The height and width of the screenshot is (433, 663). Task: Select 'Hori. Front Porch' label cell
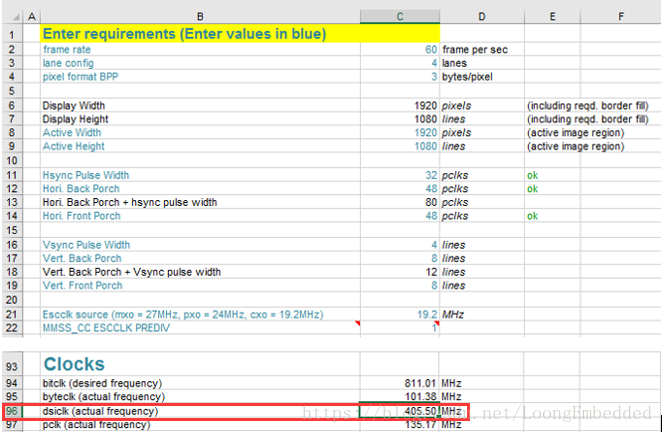coord(200,216)
